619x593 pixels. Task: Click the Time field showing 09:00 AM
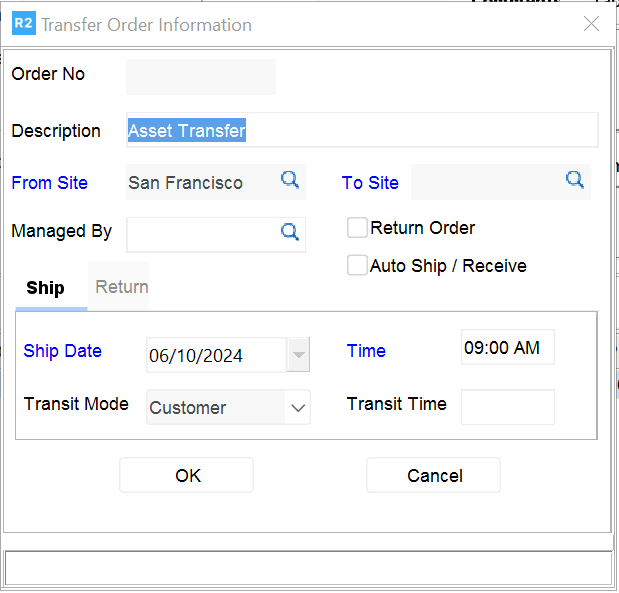507,348
